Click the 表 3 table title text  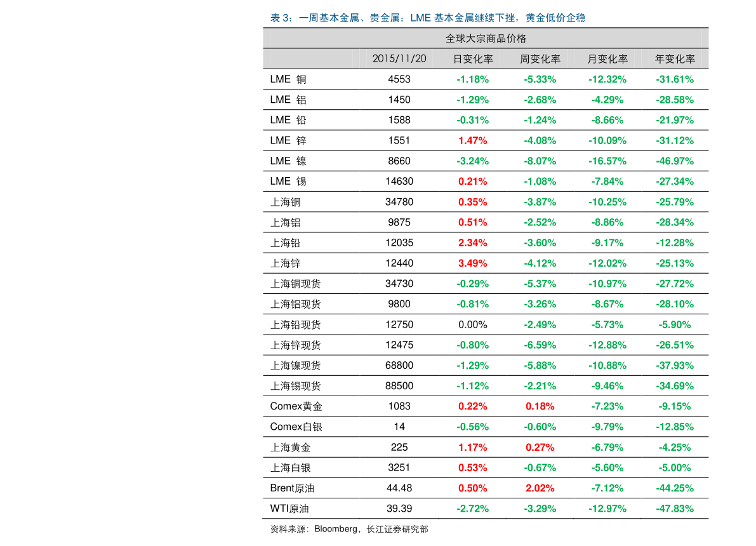(428, 18)
